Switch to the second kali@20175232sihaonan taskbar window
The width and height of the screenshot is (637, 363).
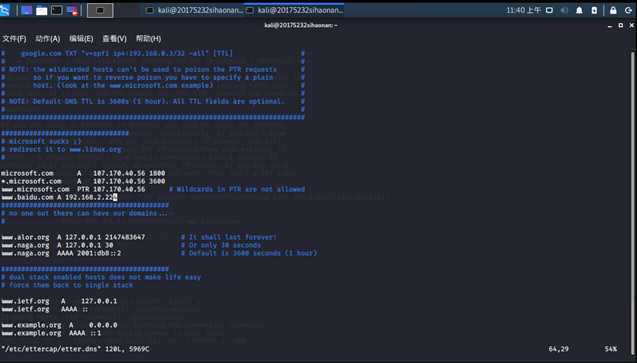pyautogui.click(x=295, y=10)
